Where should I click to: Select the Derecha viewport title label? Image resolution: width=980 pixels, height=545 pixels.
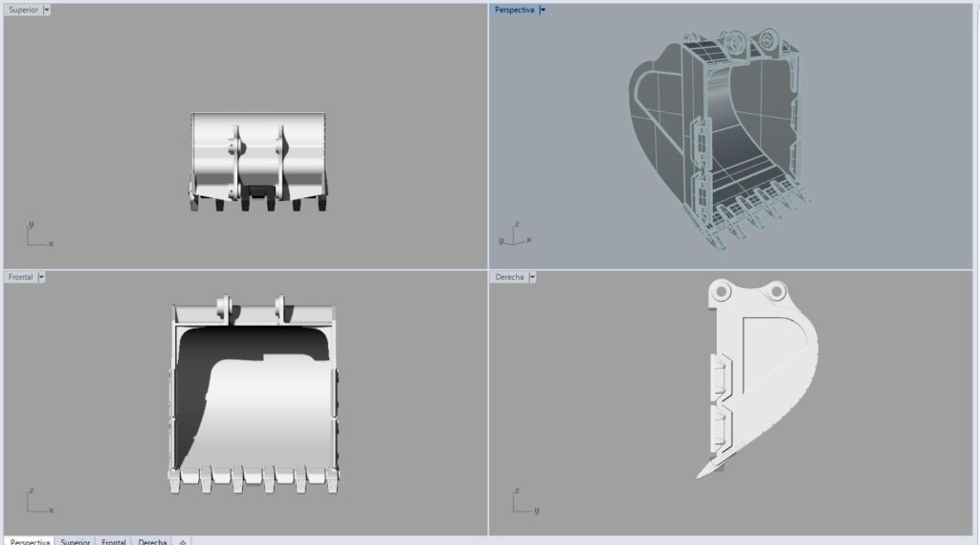509,277
